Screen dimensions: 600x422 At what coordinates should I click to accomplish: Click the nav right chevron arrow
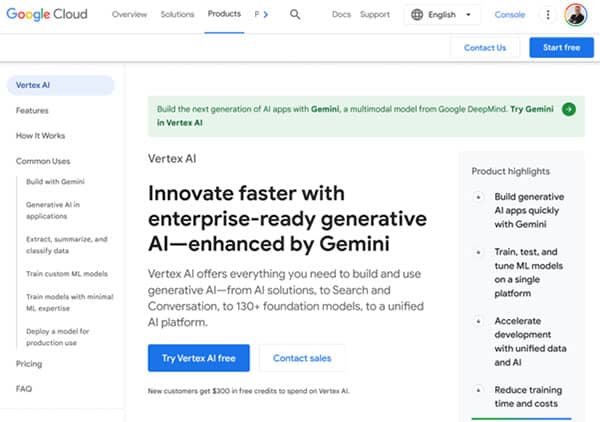pos(266,15)
